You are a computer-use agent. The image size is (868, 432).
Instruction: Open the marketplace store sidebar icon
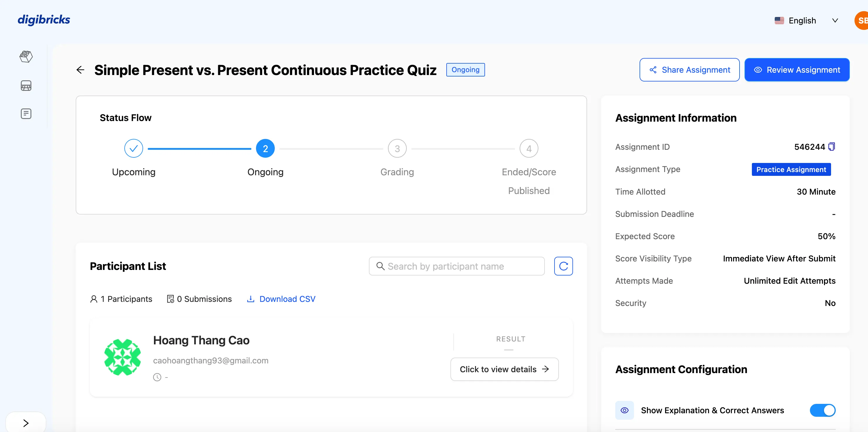pyautogui.click(x=26, y=86)
